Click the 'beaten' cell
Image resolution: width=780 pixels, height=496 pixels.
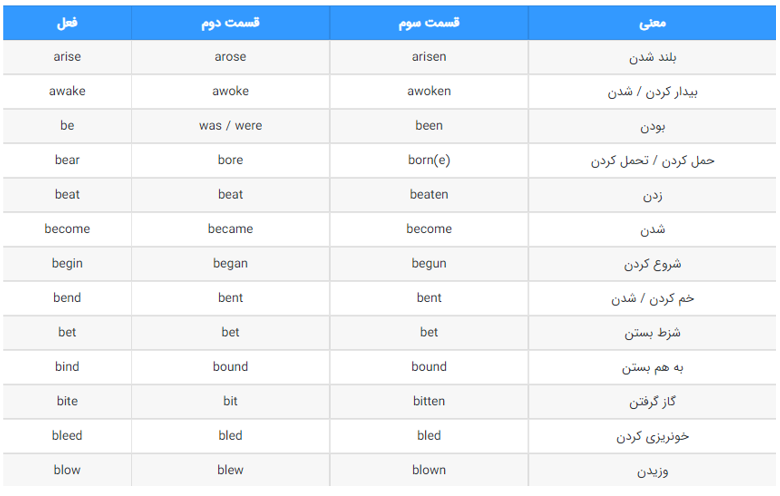(x=429, y=195)
